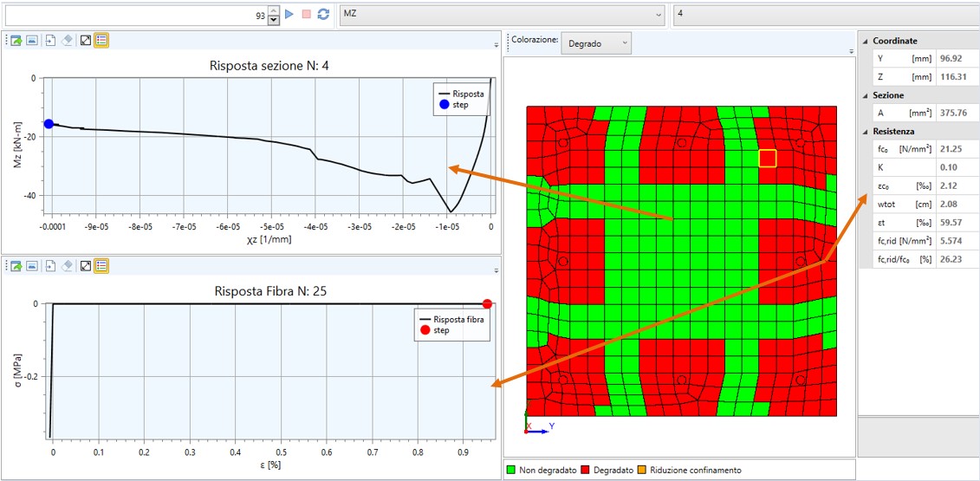Collapse the Sezione property group
This screenshot has height=481, width=980.
865,95
